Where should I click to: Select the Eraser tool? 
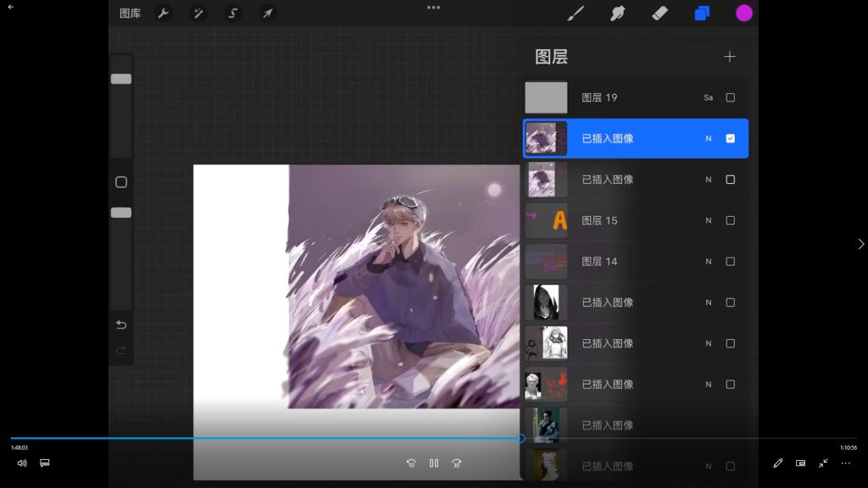[x=659, y=14]
